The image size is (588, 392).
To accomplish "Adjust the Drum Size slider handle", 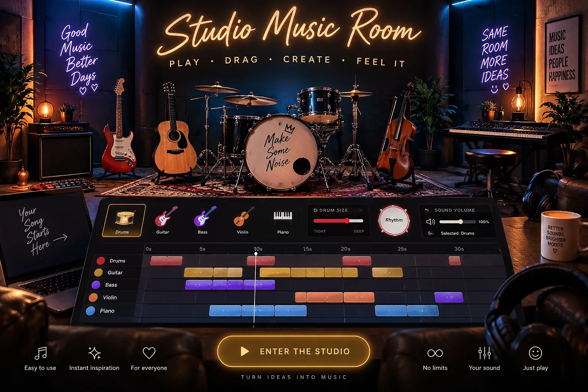I will click(347, 220).
